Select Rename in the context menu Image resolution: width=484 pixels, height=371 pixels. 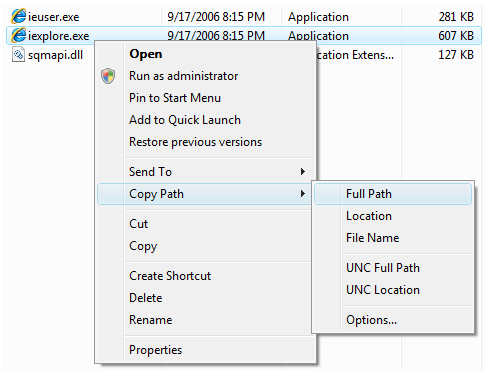(151, 320)
